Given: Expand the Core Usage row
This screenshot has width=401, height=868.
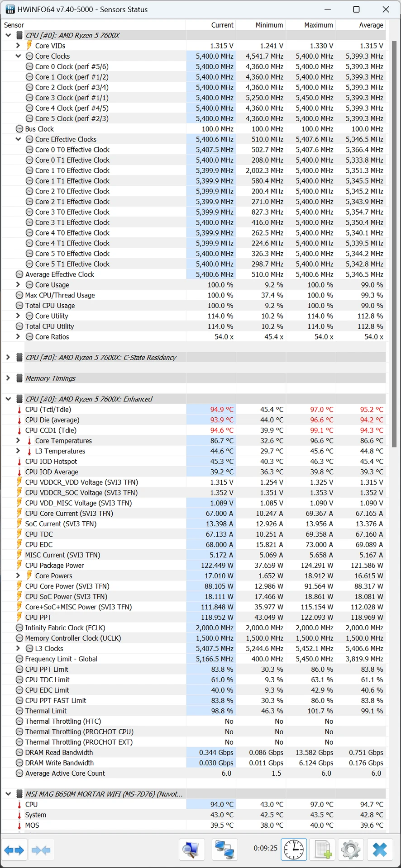Looking at the screenshot, I should coord(18,285).
